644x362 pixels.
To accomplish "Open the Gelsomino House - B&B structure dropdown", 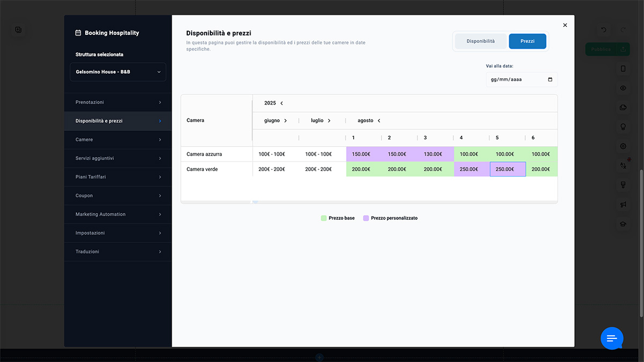I will [x=118, y=72].
